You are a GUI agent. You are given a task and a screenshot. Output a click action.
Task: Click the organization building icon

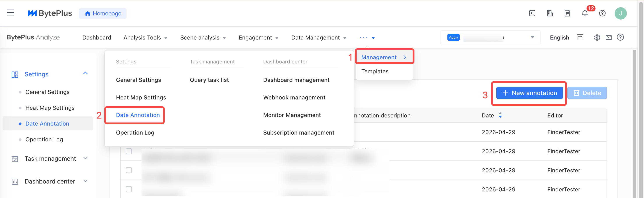(x=550, y=13)
